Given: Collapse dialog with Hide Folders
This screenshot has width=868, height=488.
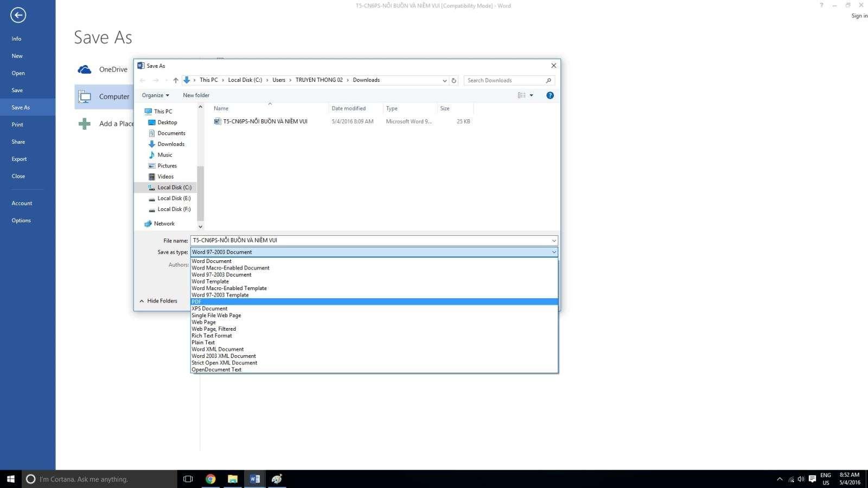Looking at the screenshot, I should pos(158,301).
